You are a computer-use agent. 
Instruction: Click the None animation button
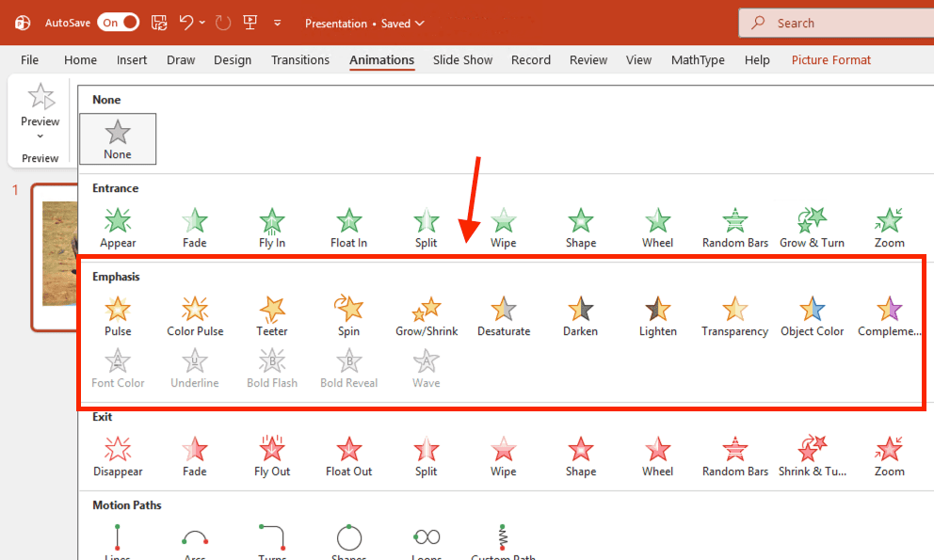118,138
